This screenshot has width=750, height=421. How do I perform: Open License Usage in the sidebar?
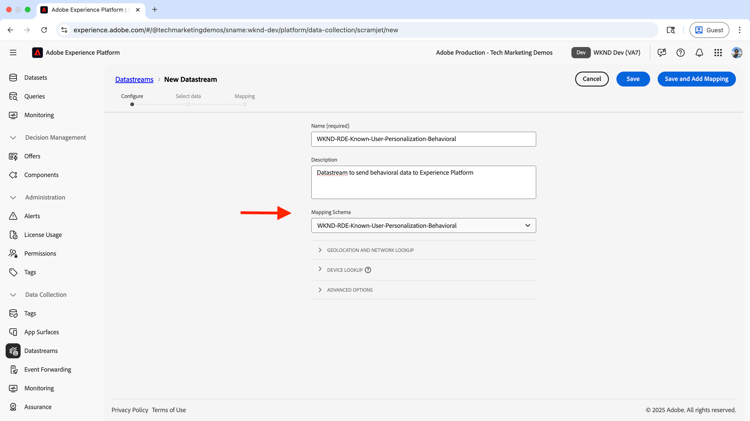click(43, 235)
